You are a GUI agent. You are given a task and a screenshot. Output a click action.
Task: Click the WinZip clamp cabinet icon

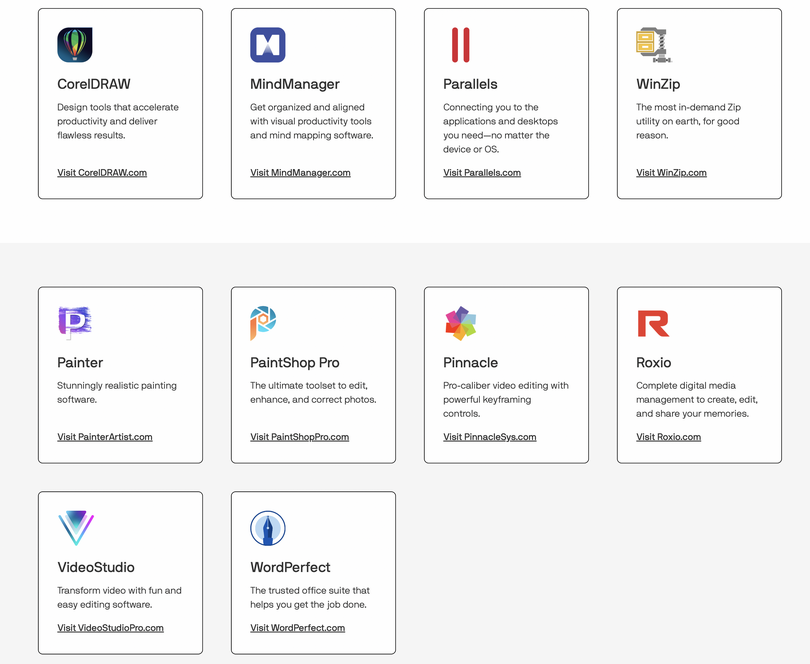pyautogui.click(x=653, y=45)
